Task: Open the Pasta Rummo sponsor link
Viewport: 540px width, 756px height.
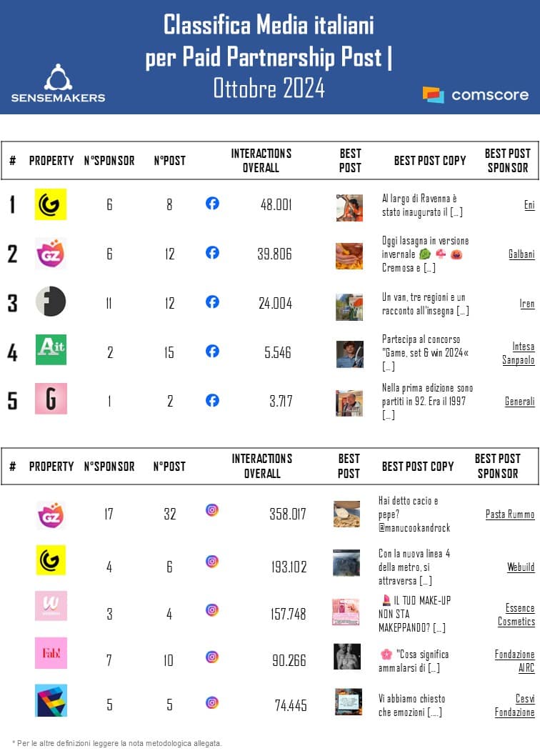Action: coord(510,514)
